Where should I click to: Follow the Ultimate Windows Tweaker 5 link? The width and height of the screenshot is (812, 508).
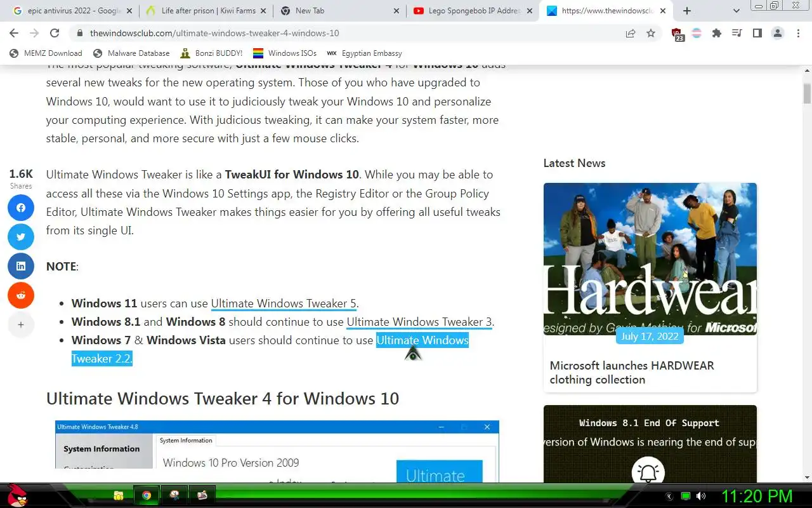pos(284,304)
